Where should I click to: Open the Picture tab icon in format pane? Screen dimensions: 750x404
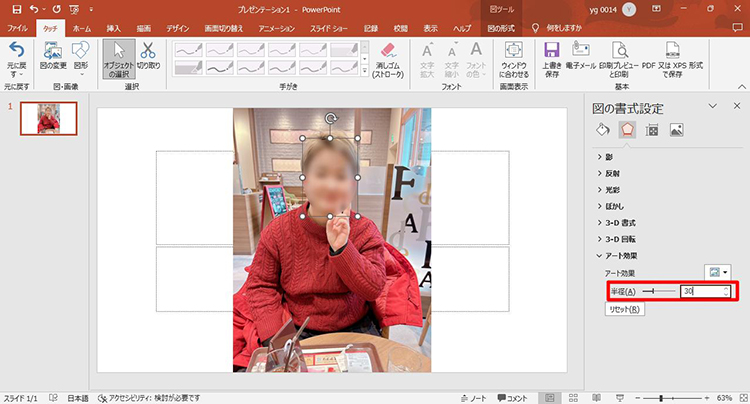(x=676, y=129)
